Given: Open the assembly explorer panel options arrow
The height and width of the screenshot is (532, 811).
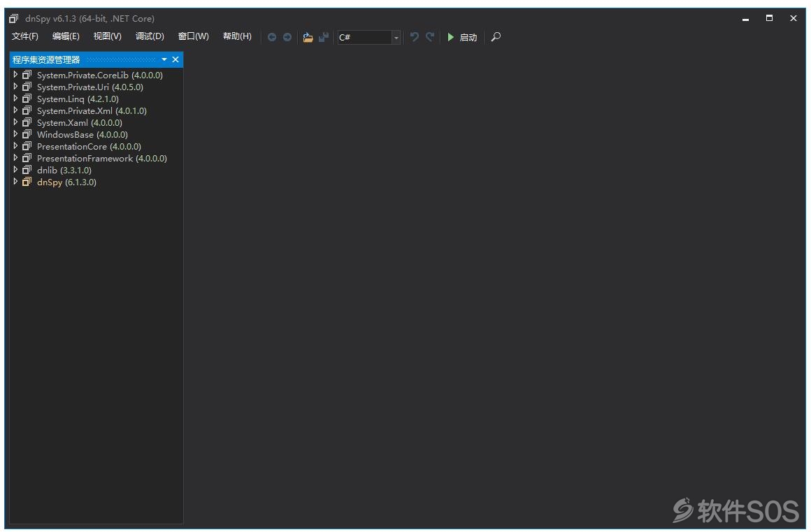Looking at the screenshot, I should [164, 59].
